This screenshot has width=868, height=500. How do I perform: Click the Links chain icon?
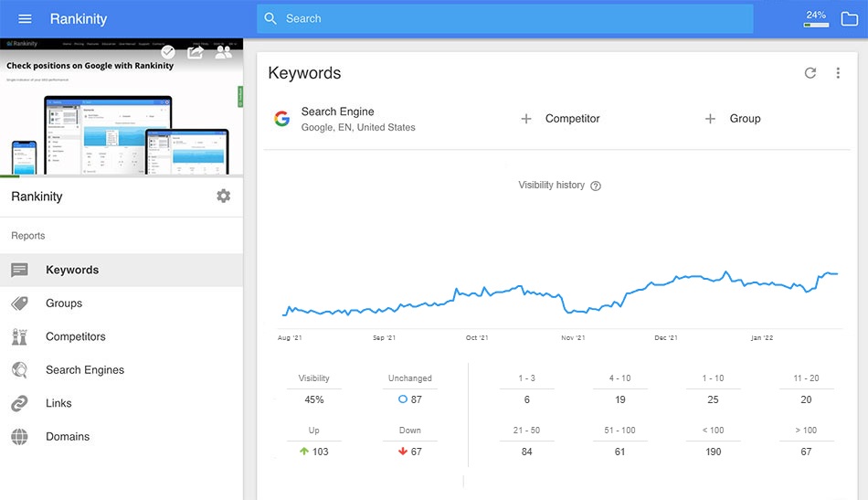[19, 403]
